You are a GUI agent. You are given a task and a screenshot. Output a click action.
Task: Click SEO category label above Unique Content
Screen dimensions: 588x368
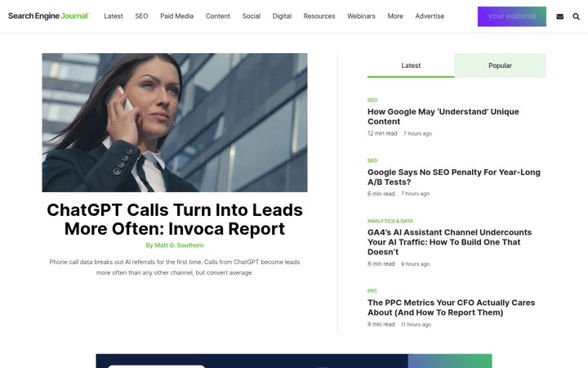pos(372,101)
